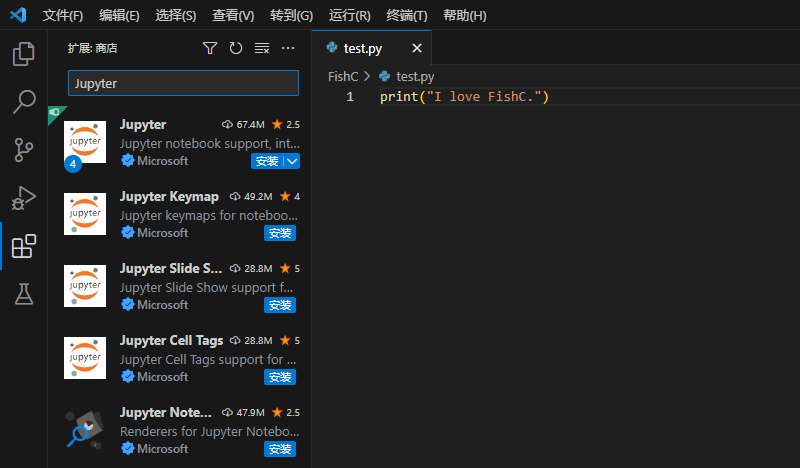Open the Testing flask icon view
Image resolution: width=800 pixels, height=468 pixels.
pyautogui.click(x=23, y=294)
